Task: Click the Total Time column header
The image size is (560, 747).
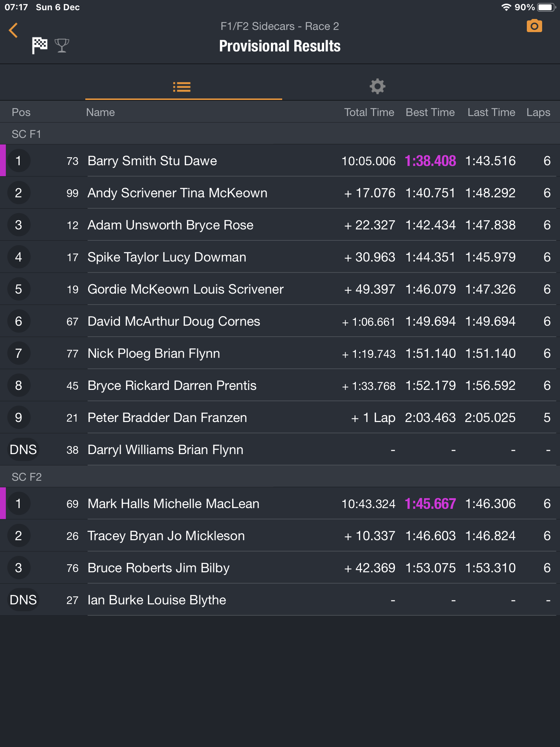Action: point(369,112)
